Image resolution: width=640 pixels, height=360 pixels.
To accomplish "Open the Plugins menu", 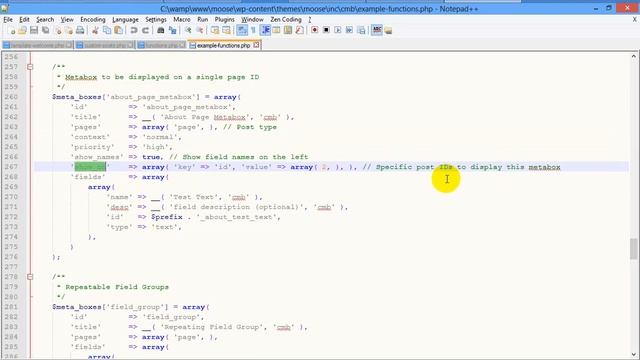I will [x=224, y=20].
